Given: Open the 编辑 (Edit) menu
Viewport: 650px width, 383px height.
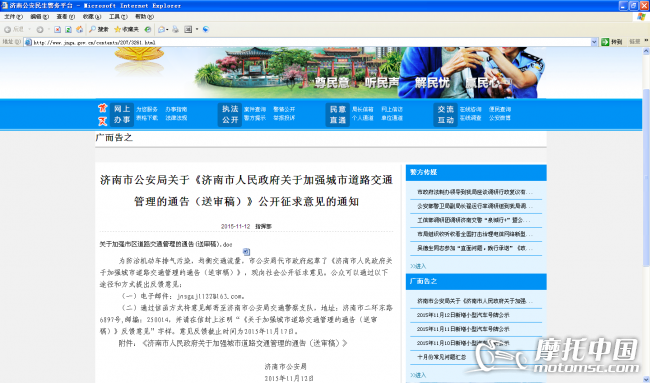Looking at the screenshot, I should click(39, 17).
